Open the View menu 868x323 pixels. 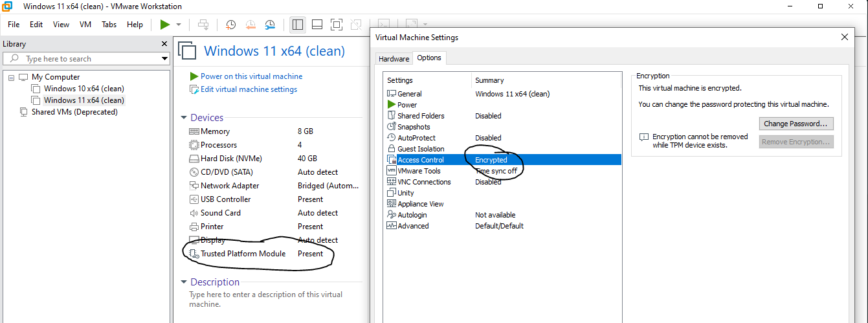point(61,25)
